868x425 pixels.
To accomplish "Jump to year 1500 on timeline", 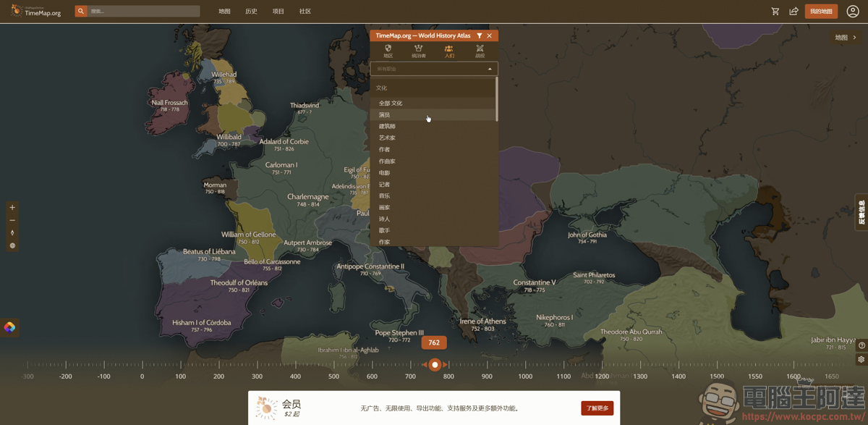I will point(717,376).
